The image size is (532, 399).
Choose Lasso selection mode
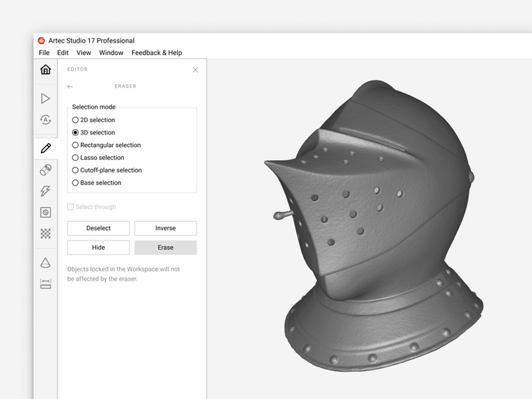(x=75, y=158)
